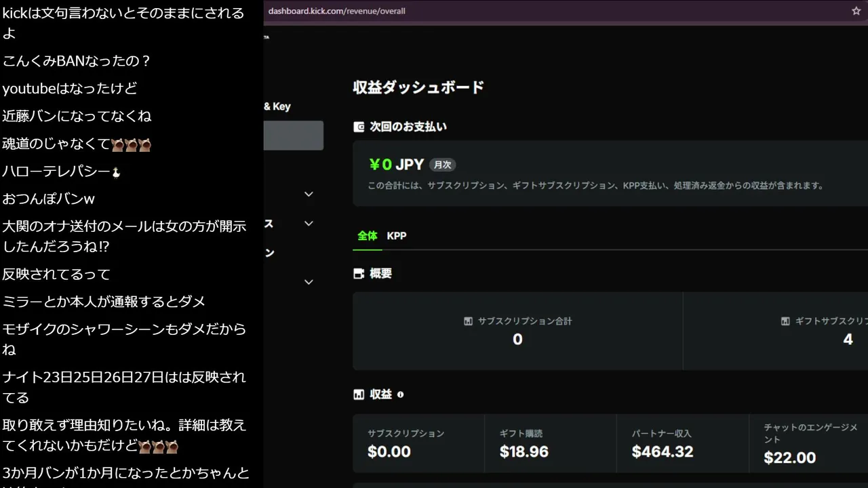
Task: Click the ¥0 JPY payout amount
Action: tap(397, 165)
